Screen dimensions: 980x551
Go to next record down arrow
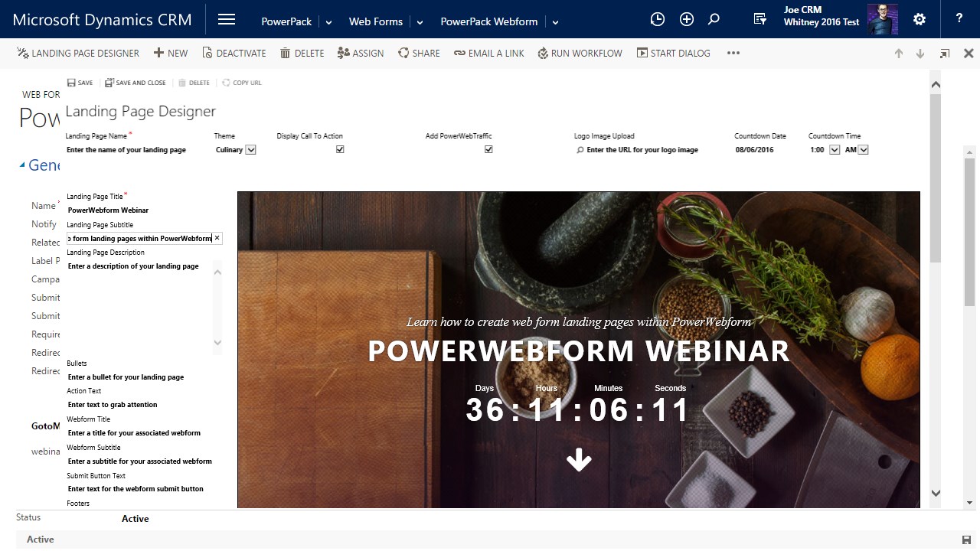(920, 54)
